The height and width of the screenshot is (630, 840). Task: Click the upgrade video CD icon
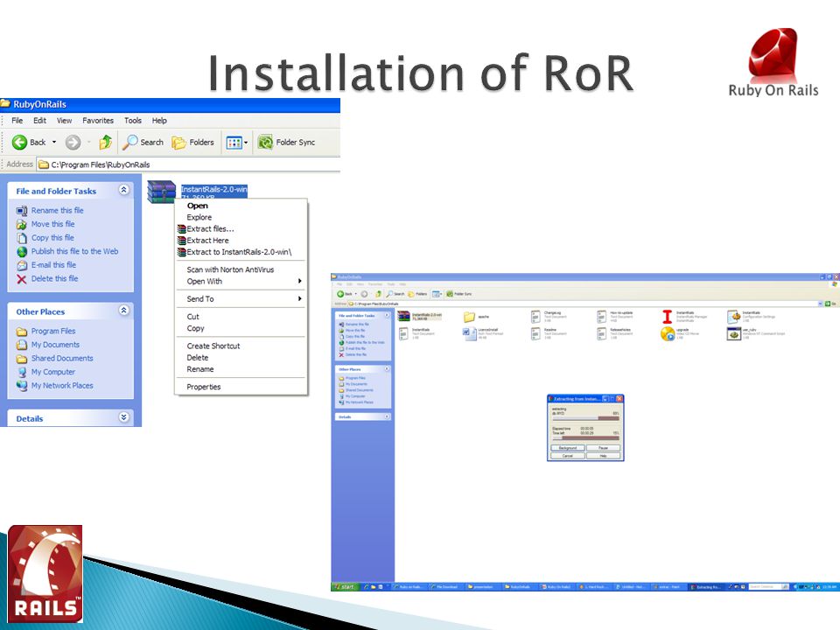tap(668, 334)
